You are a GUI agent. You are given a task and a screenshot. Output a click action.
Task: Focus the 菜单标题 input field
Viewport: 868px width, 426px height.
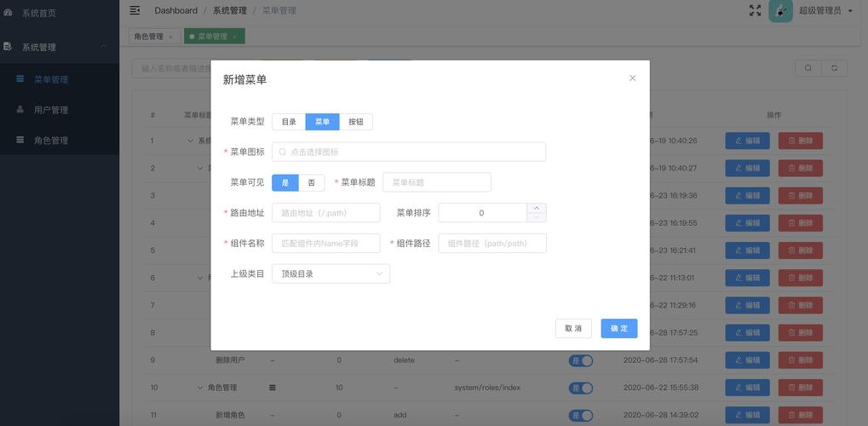[x=437, y=182]
